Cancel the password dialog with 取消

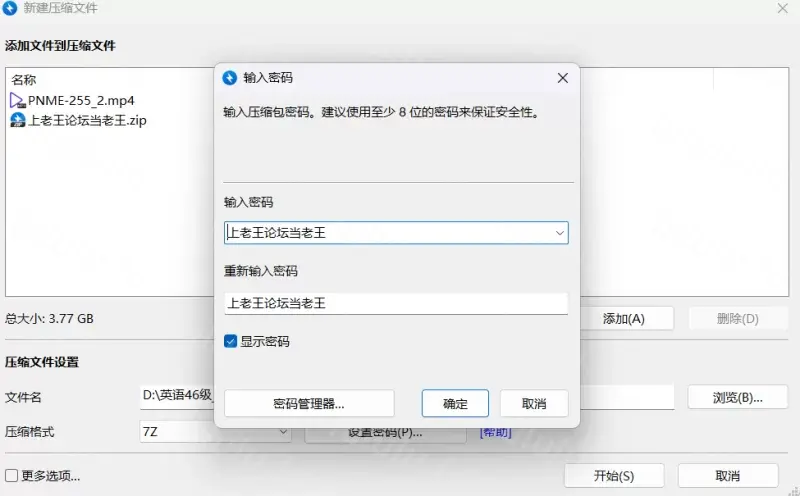pos(534,404)
